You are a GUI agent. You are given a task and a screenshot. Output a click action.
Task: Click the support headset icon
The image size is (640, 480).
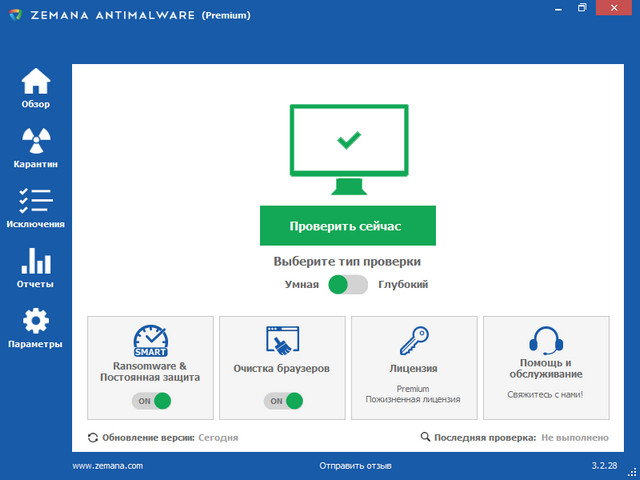click(545, 341)
